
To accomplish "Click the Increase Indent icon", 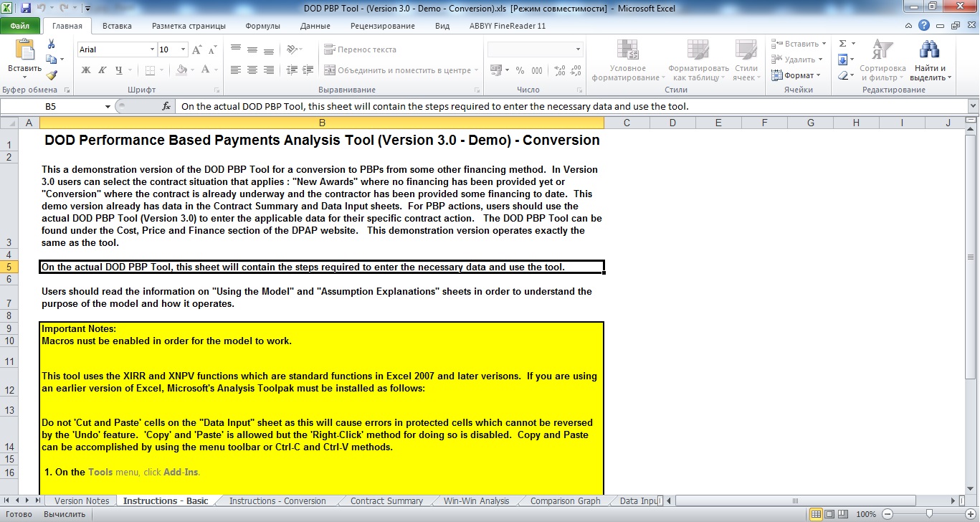I will click(307, 70).
